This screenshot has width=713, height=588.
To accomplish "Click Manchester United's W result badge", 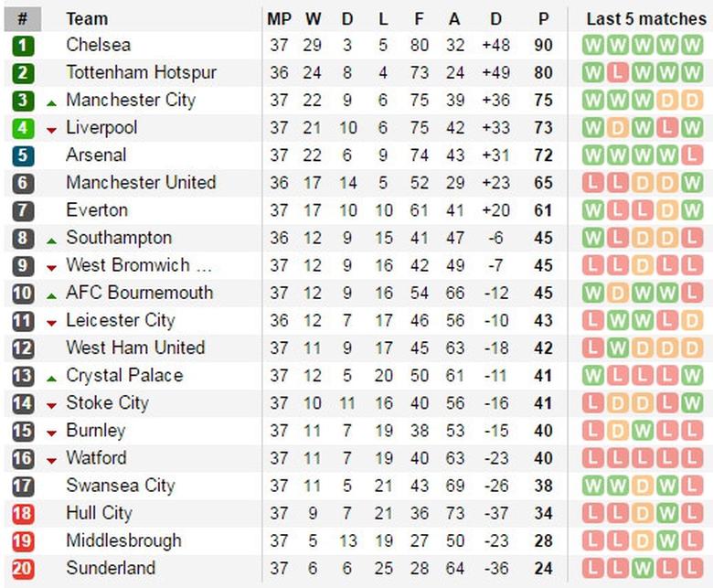I will click(x=689, y=183).
